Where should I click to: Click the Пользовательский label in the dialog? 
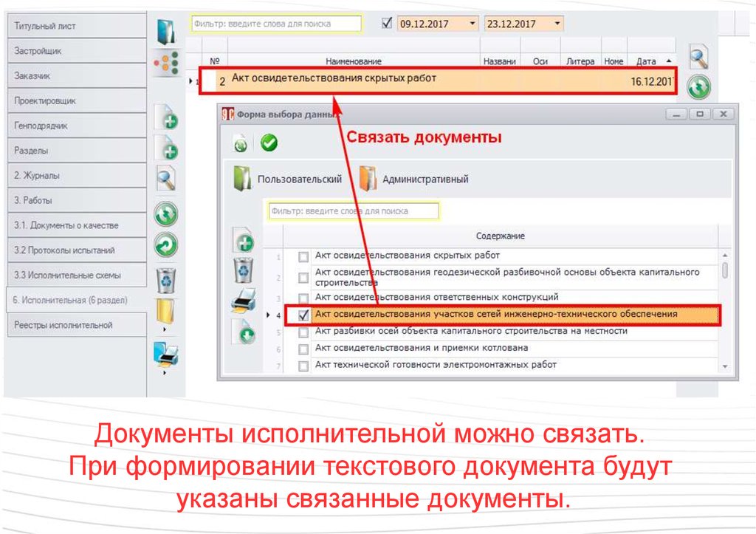tap(300, 179)
